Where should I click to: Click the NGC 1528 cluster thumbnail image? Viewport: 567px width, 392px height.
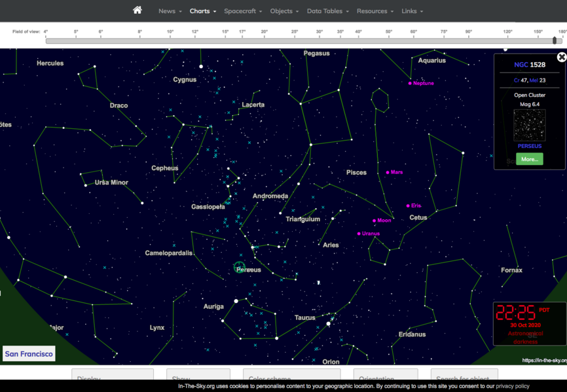[530, 126]
